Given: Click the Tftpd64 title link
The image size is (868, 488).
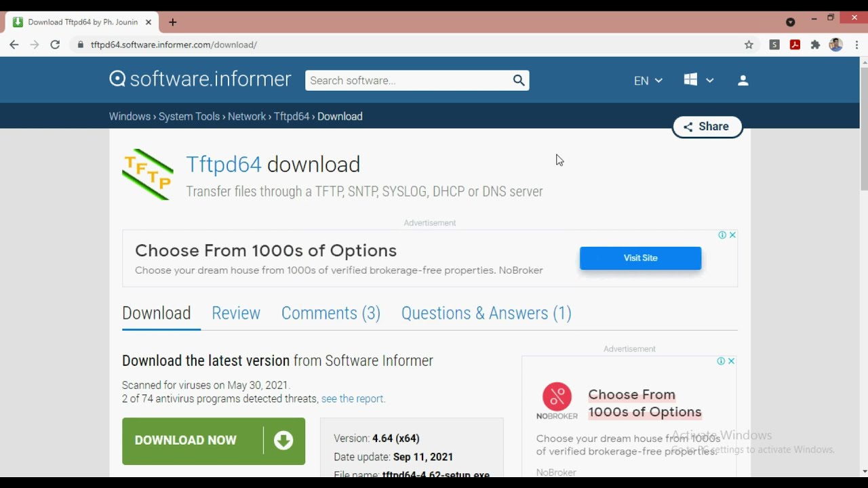Looking at the screenshot, I should click(x=224, y=164).
